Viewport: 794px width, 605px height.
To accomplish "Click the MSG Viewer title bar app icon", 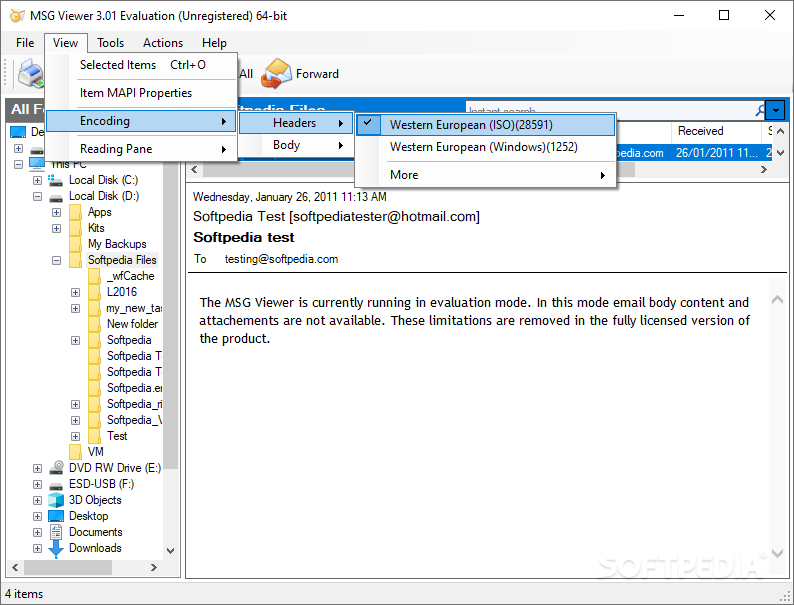I will tap(17, 16).
